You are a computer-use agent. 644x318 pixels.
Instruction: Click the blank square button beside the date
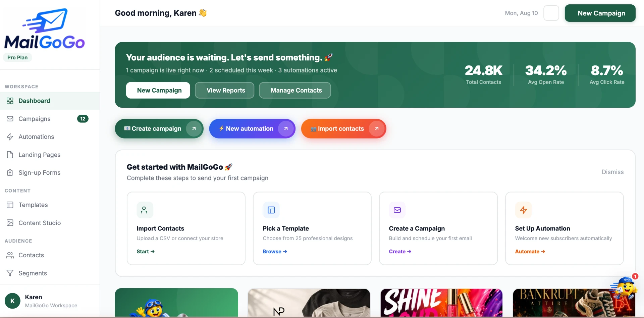551,13
